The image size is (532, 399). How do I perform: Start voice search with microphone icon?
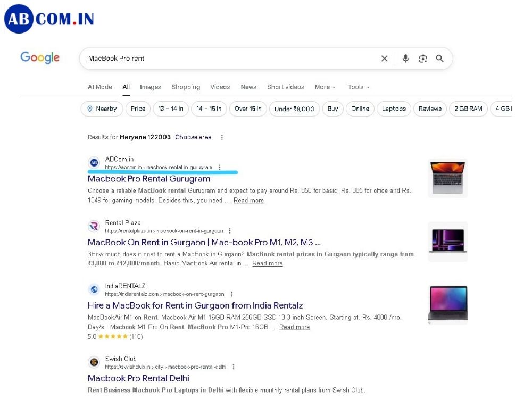405,59
